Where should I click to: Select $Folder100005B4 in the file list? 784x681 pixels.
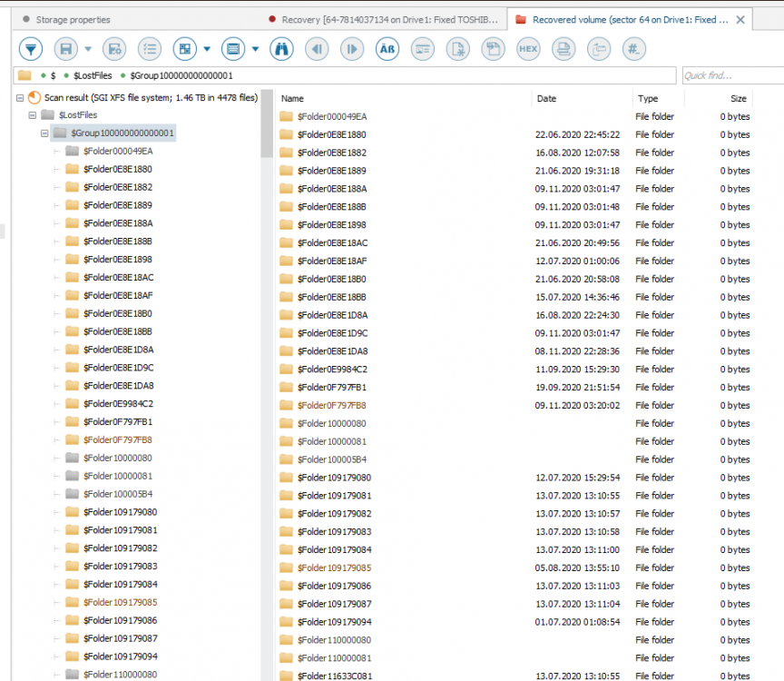pyautogui.click(x=332, y=459)
